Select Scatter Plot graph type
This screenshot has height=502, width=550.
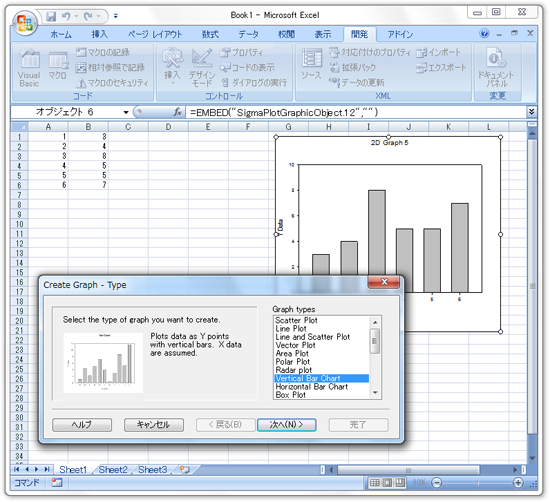(296, 320)
